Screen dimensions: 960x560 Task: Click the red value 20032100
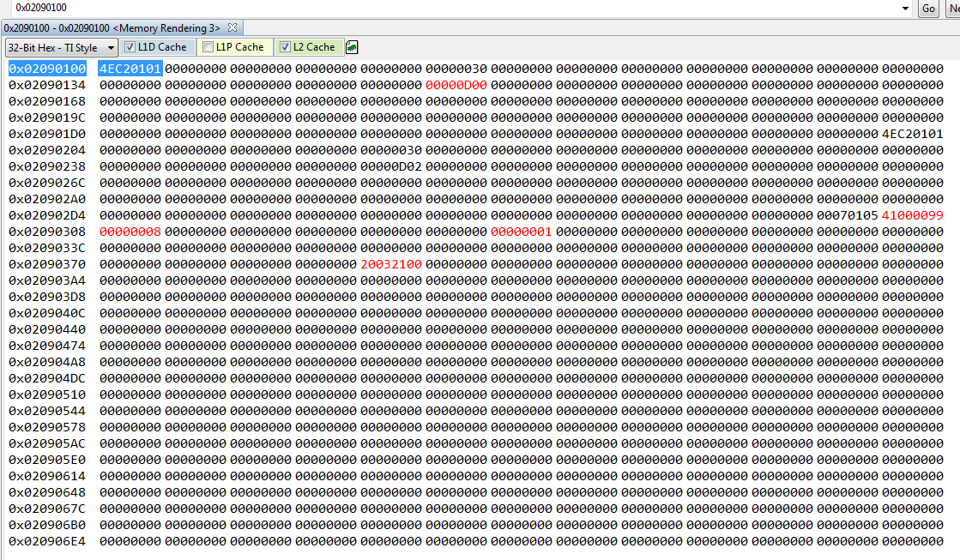(x=391, y=264)
